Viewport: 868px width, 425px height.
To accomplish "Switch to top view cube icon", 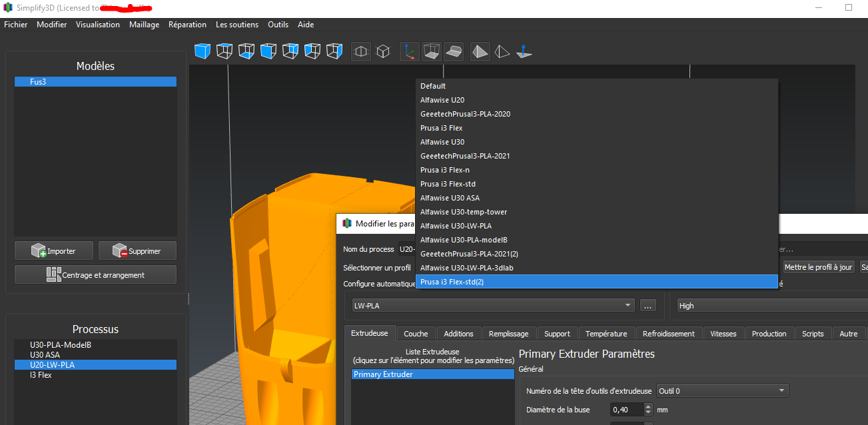I will coord(224,51).
